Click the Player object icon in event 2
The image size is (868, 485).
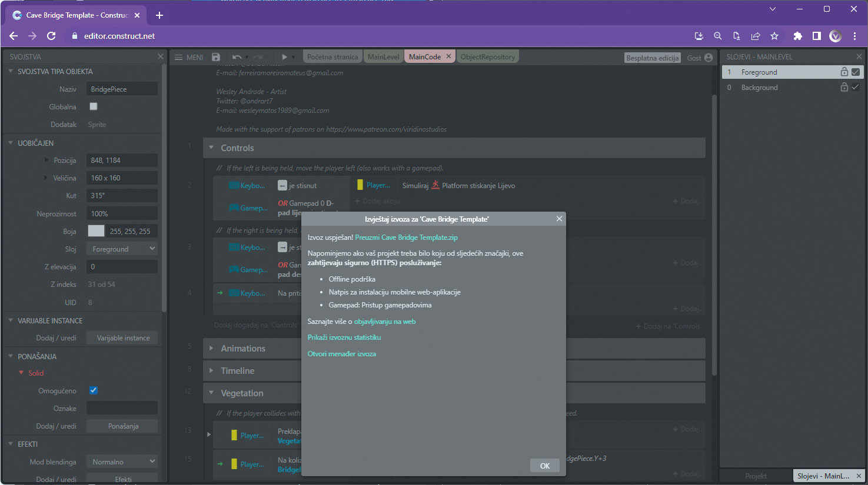pos(360,185)
